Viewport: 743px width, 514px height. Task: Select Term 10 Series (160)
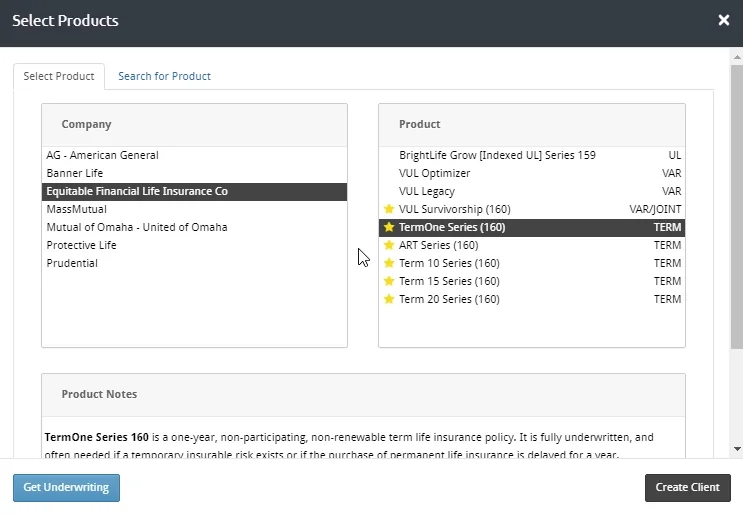(x=532, y=263)
